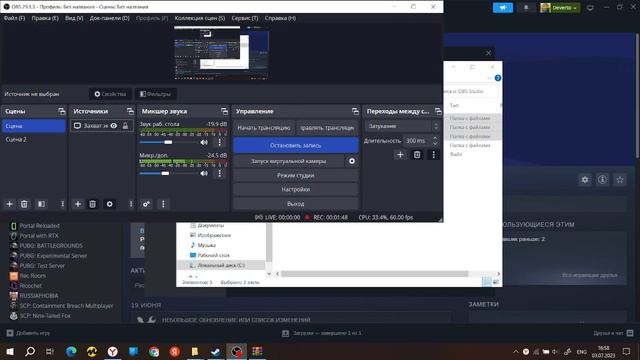640x360 pixels.
Task: Click Остановить запись button
Action: point(296,145)
